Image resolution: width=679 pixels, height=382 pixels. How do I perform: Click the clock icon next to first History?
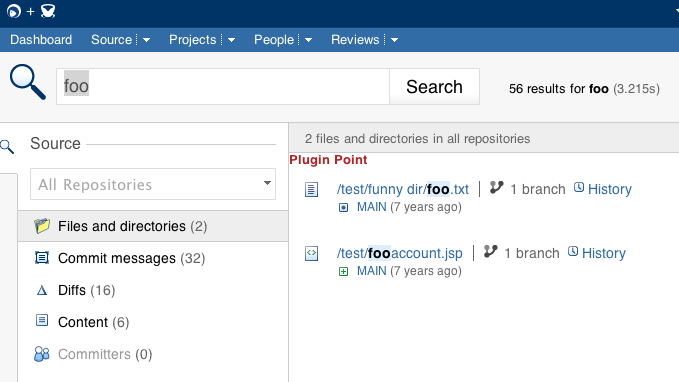pos(579,188)
